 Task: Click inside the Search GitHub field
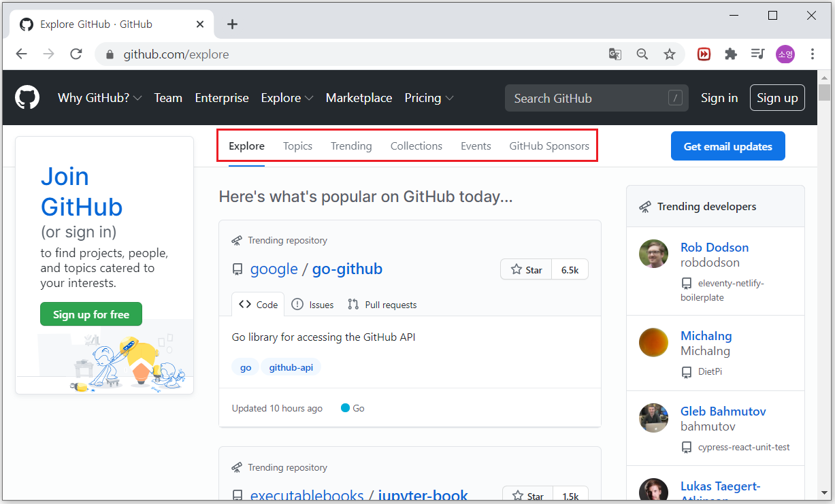click(x=597, y=98)
